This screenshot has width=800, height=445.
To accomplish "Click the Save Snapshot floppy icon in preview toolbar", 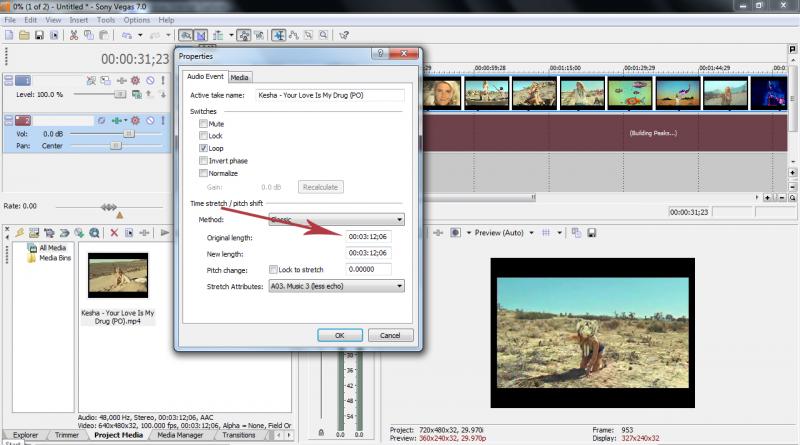I will [x=591, y=233].
